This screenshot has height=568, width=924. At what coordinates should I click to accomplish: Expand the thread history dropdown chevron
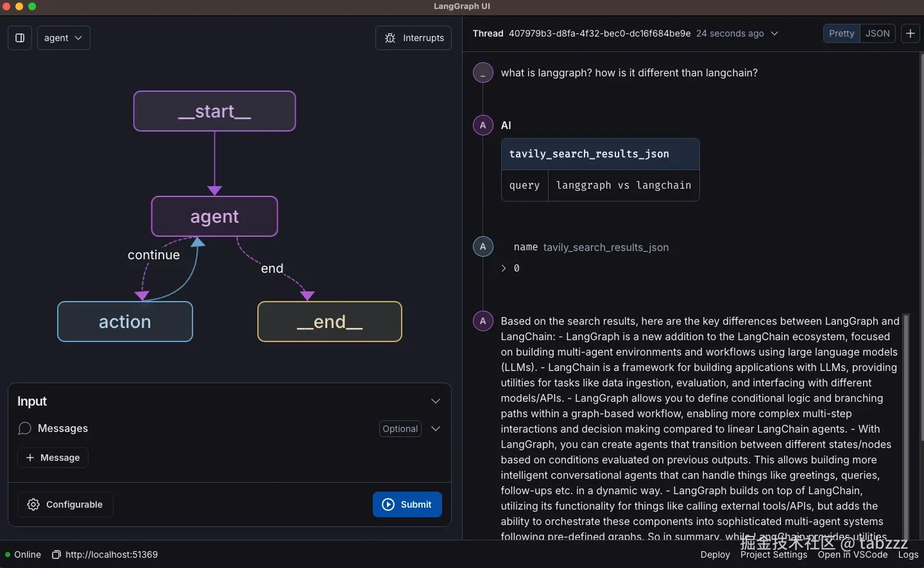[774, 33]
